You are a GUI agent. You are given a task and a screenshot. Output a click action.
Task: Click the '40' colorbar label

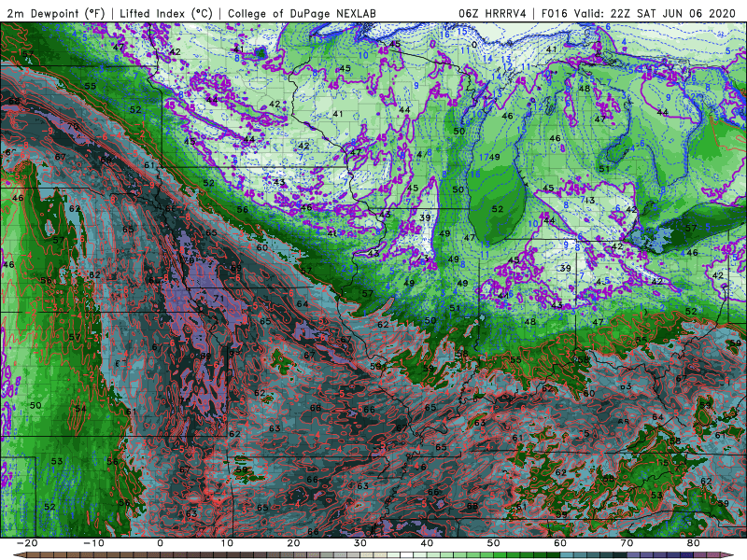point(427,543)
